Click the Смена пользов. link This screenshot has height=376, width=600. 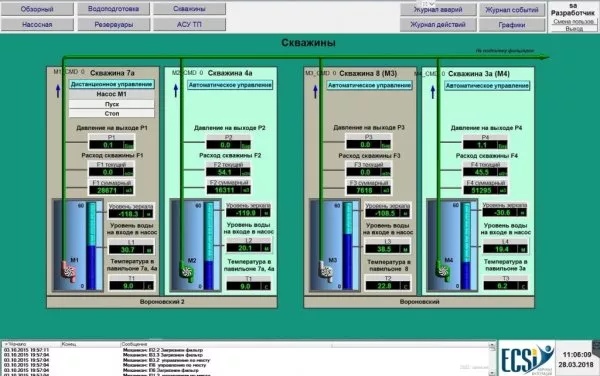click(573, 22)
